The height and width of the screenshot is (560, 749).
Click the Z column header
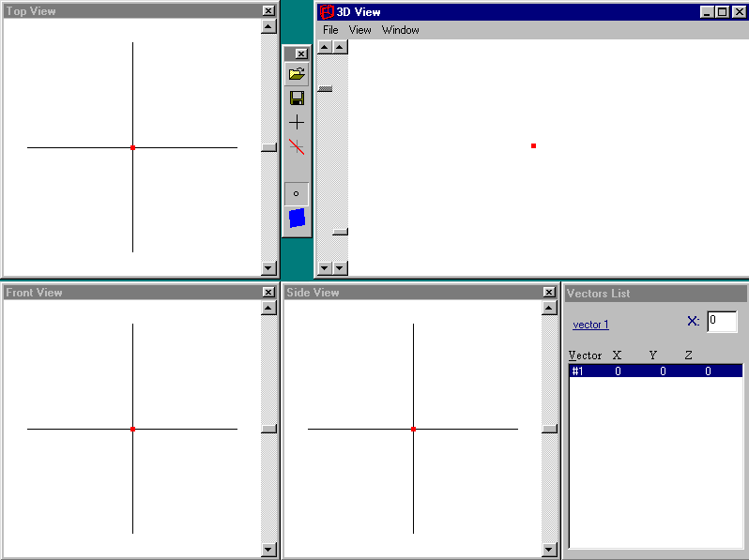688,356
